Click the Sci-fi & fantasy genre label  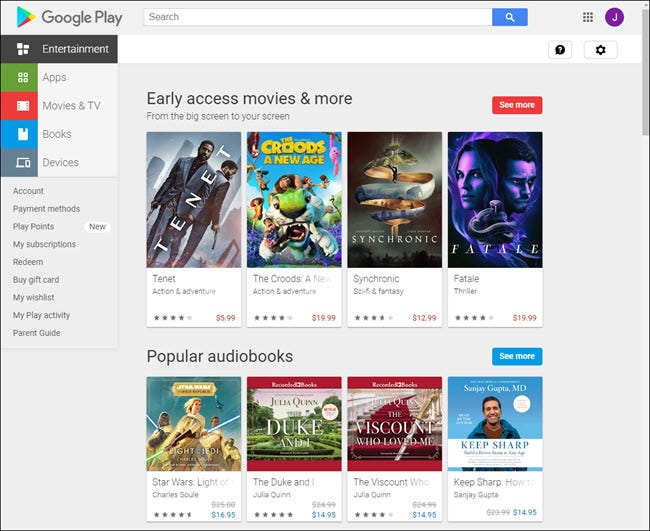(378, 291)
